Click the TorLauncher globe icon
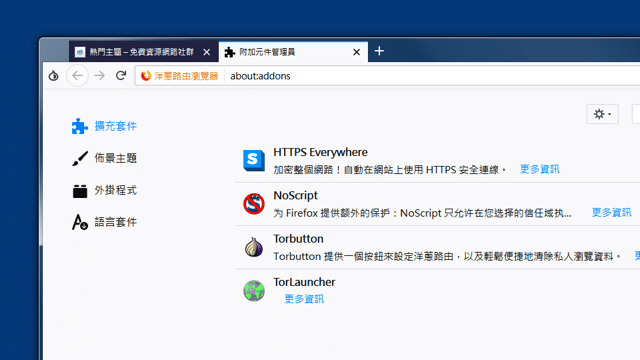The height and width of the screenshot is (360, 640). pyautogui.click(x=254, y=291)
